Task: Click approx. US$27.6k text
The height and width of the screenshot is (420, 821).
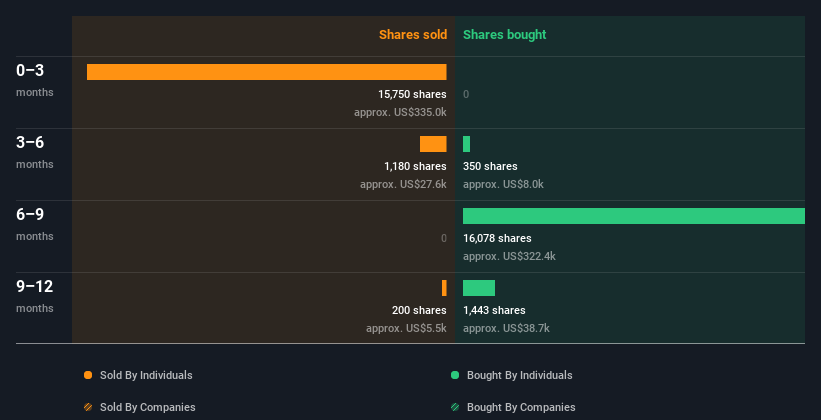Action: [x=403, y=184]
